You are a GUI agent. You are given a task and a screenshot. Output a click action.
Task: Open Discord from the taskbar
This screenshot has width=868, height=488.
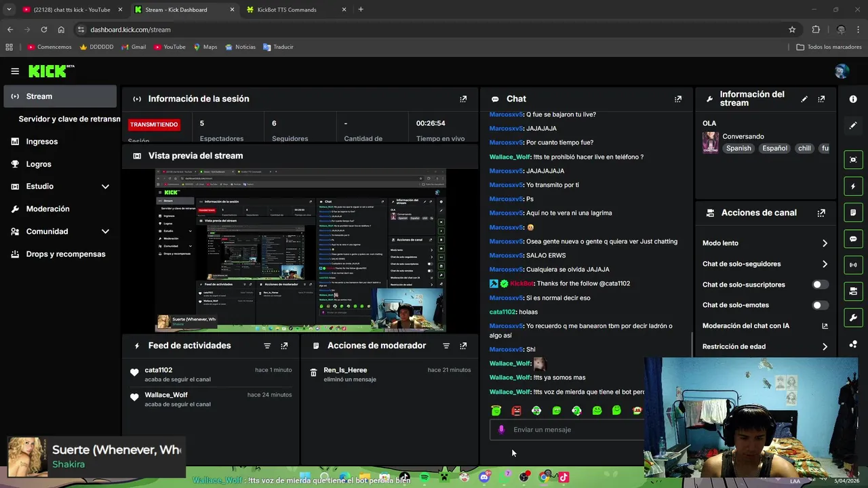tap(484, 477)
